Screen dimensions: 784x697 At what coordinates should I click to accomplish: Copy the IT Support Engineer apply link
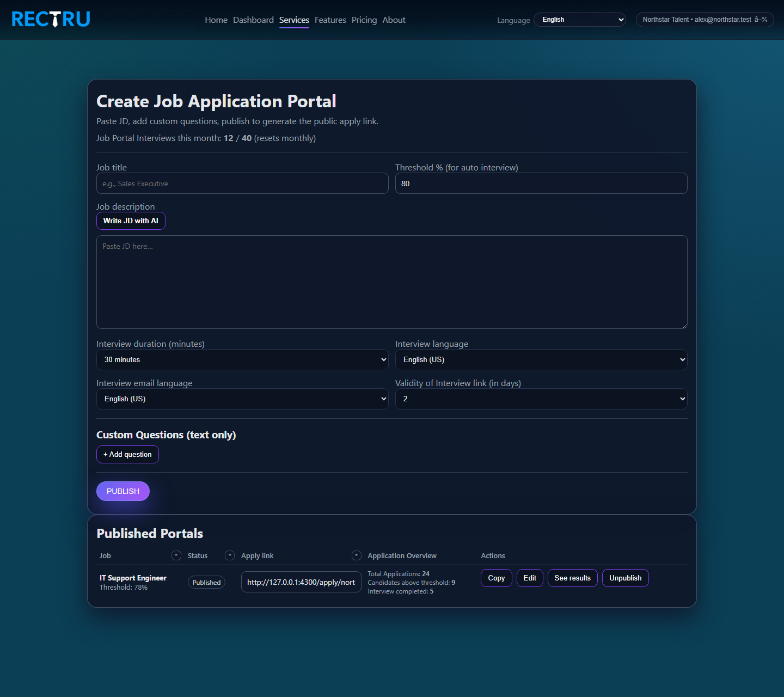496,578
